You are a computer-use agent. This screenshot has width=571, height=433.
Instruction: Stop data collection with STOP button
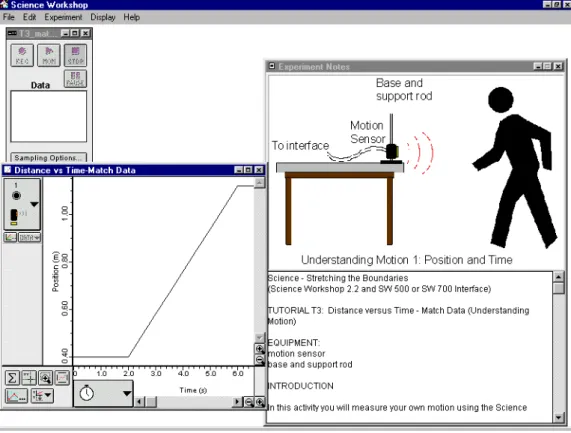pos(75,55)
